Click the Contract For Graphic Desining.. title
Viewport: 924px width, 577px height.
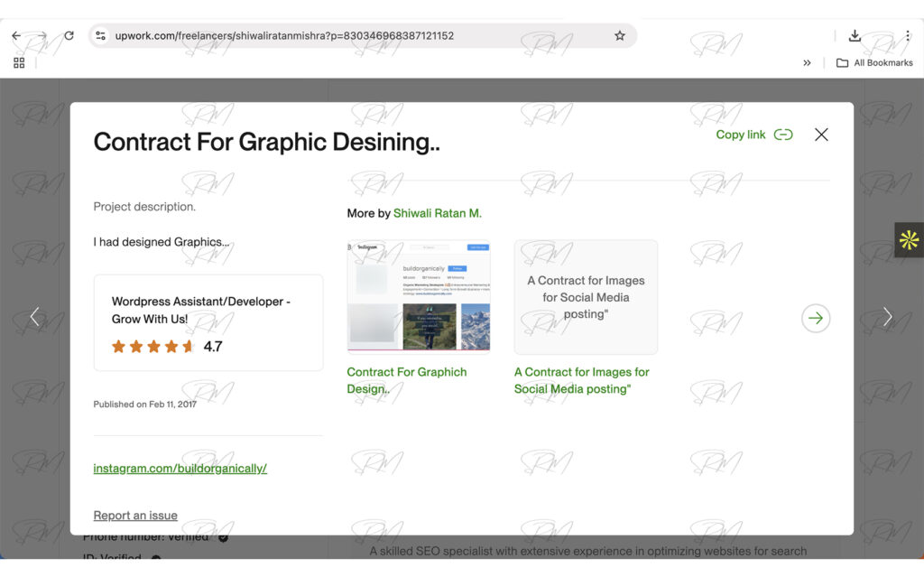point(267,142)
